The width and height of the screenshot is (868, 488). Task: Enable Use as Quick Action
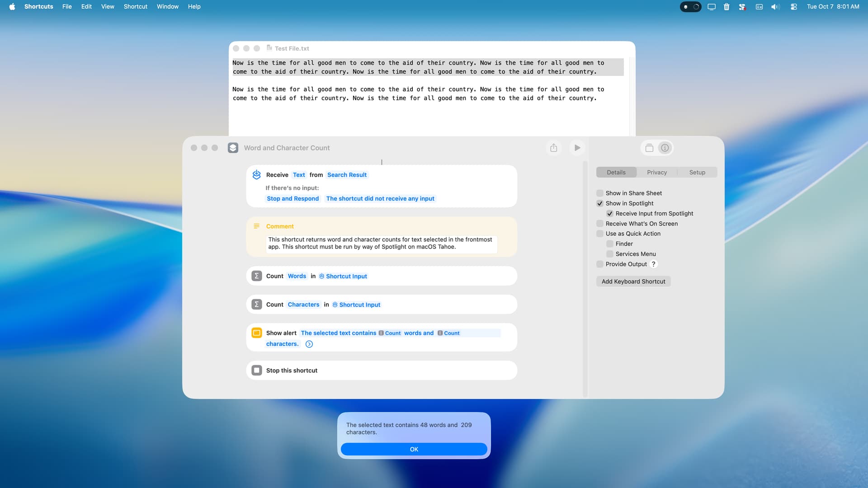tap(600, 234)
